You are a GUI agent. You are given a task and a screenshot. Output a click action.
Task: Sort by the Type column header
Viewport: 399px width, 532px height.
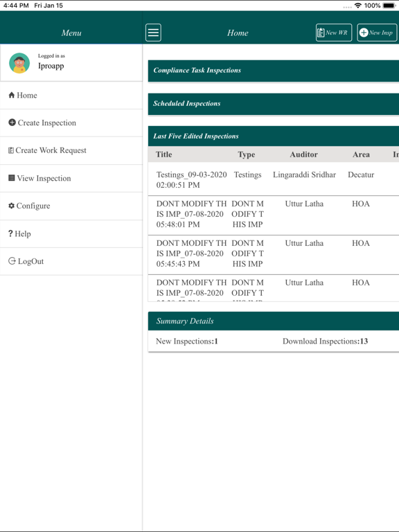click(247, 154)
